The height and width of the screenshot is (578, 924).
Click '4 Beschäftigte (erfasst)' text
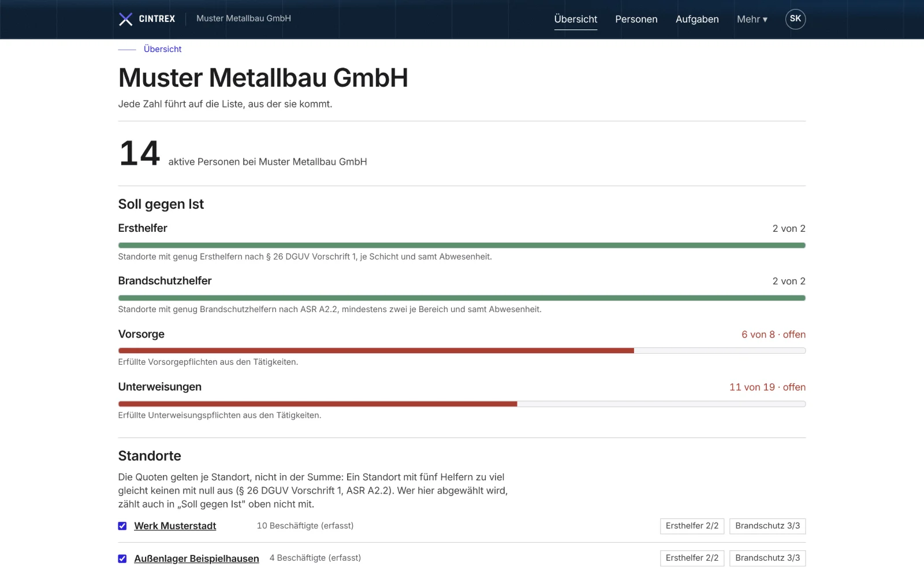point(315,558)
